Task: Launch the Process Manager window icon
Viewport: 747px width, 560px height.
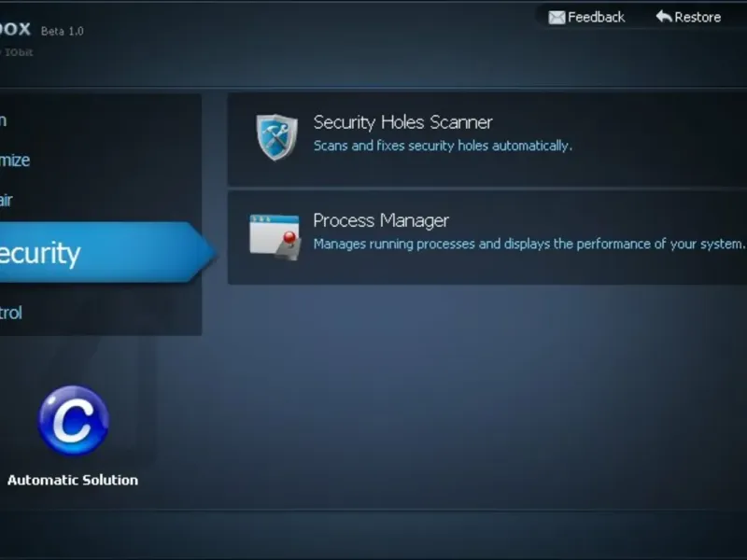Action: (x=275, y=237)
